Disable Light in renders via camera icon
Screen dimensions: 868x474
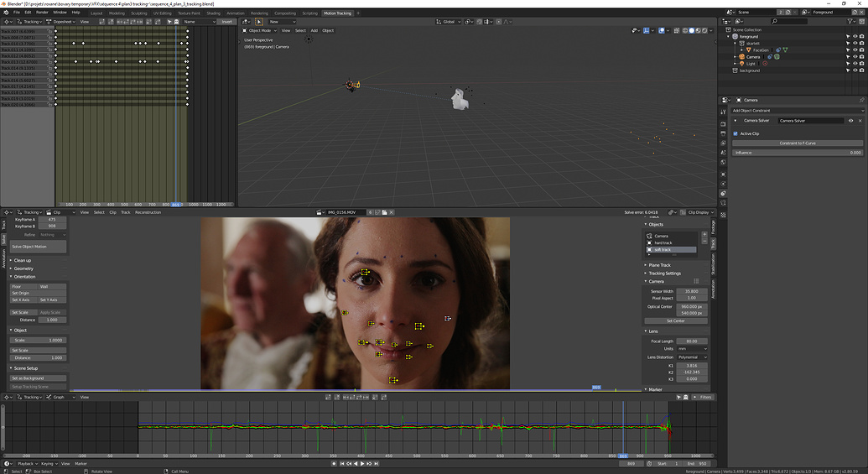tap(861, 64)
